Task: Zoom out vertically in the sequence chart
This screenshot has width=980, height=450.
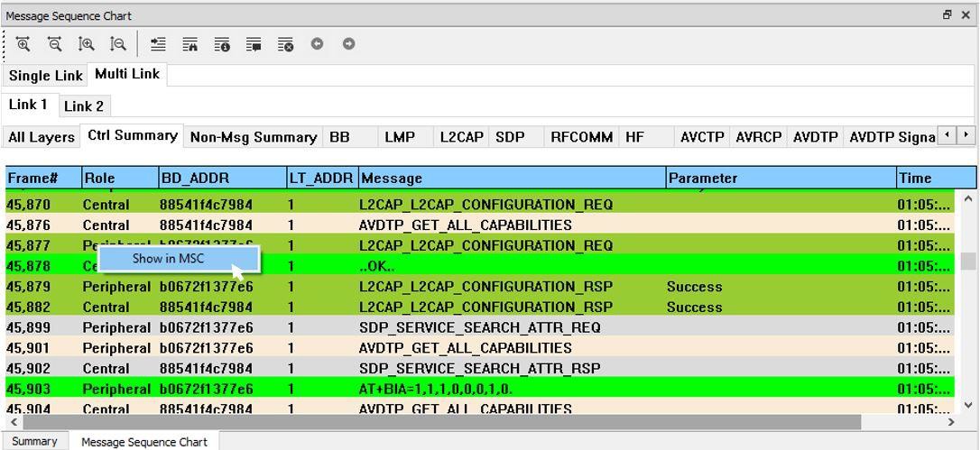Action: (x=117, y=44)
